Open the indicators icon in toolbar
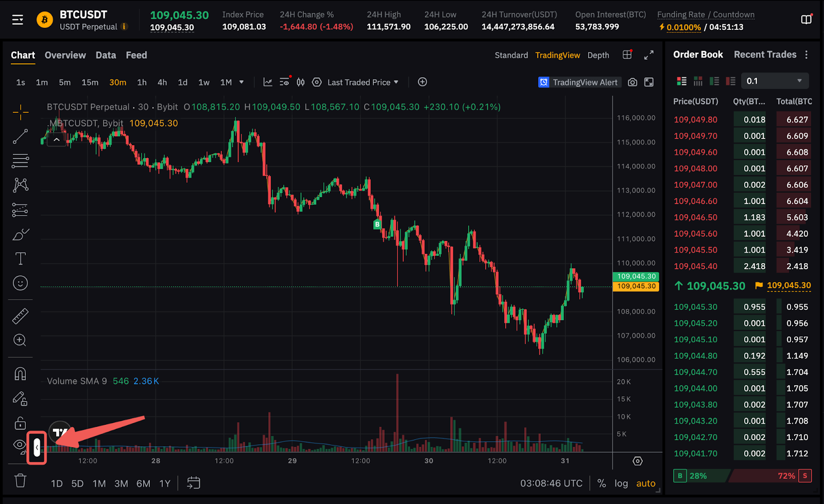The image size is (824, 504). coord(268,82)
